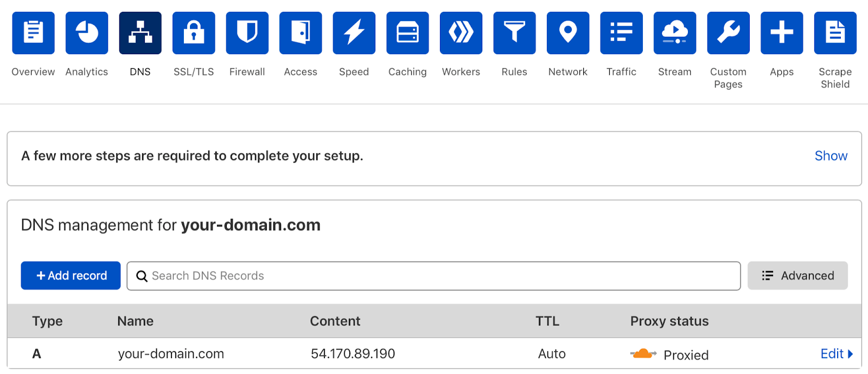Click the Caching label

[x=407, y=72]
